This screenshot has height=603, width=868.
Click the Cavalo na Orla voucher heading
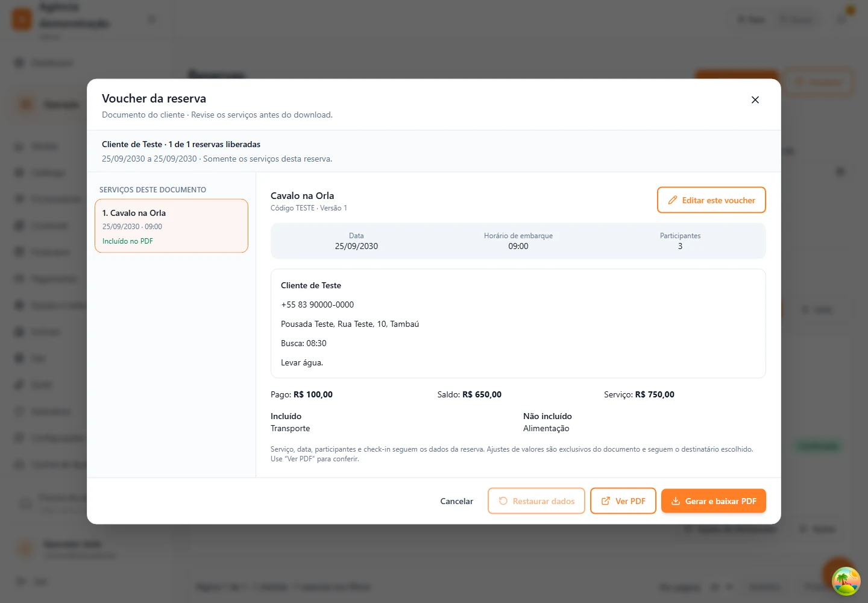302,196
